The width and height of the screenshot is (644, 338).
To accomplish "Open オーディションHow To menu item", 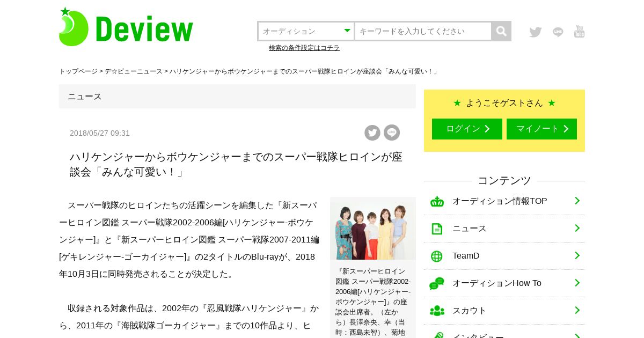I will click(504, 283).
